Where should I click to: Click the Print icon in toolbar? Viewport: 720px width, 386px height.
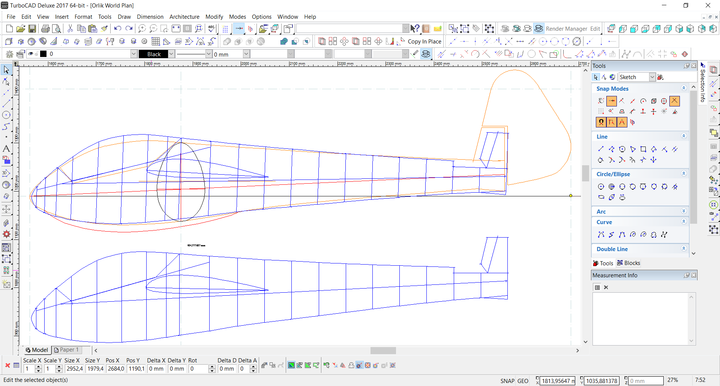click(45, 29)
